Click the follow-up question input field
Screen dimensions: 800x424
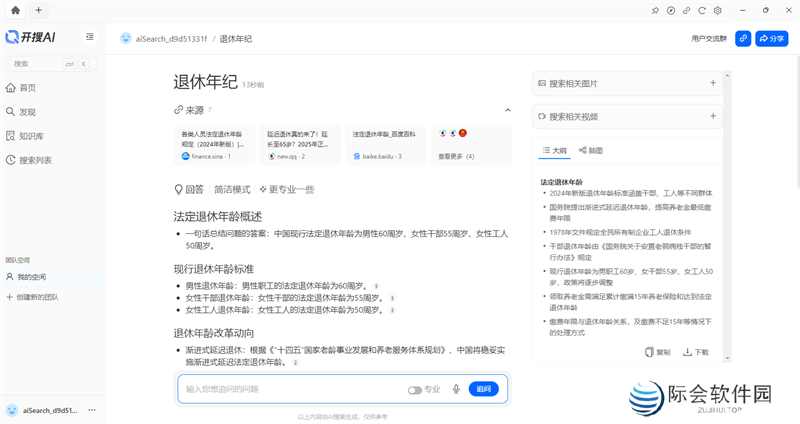click(290, 389)
